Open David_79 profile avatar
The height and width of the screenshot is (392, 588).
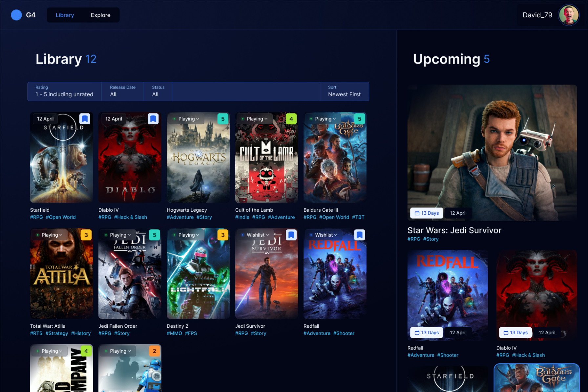(x=569, y=15)
